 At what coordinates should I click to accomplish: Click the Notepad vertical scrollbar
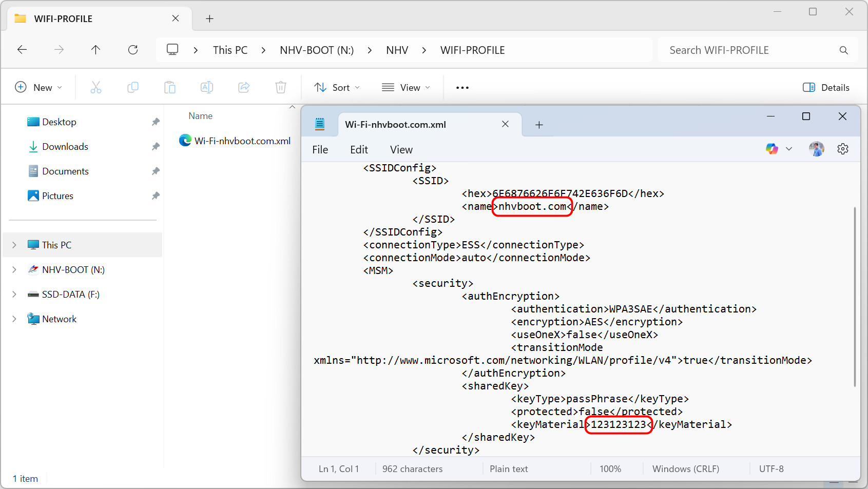pyautogui.click(x=854, y=297)
